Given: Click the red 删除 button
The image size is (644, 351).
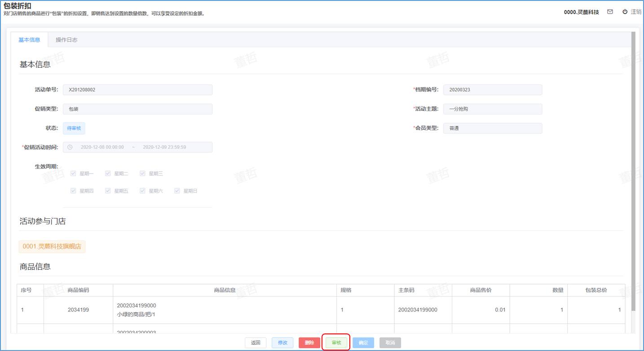Looking at the screenshot, I should (309, 343).
